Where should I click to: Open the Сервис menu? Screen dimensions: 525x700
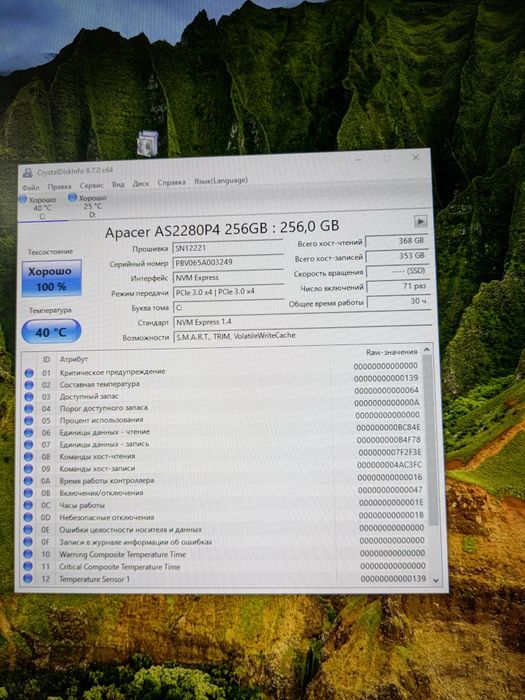coord(92,185)
